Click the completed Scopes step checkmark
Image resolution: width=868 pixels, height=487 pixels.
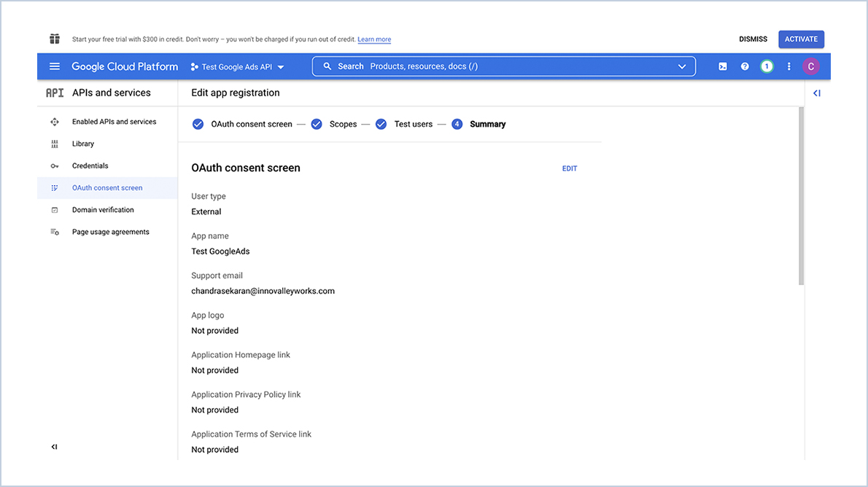point(317,124)
